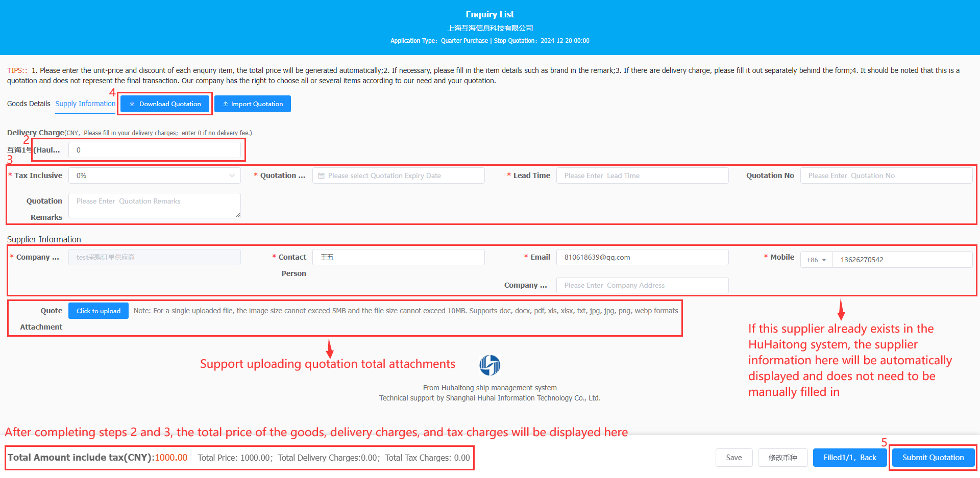Click the Huhaitong logo icon
This screenshot has height=478, width=980.
(490, 365)
